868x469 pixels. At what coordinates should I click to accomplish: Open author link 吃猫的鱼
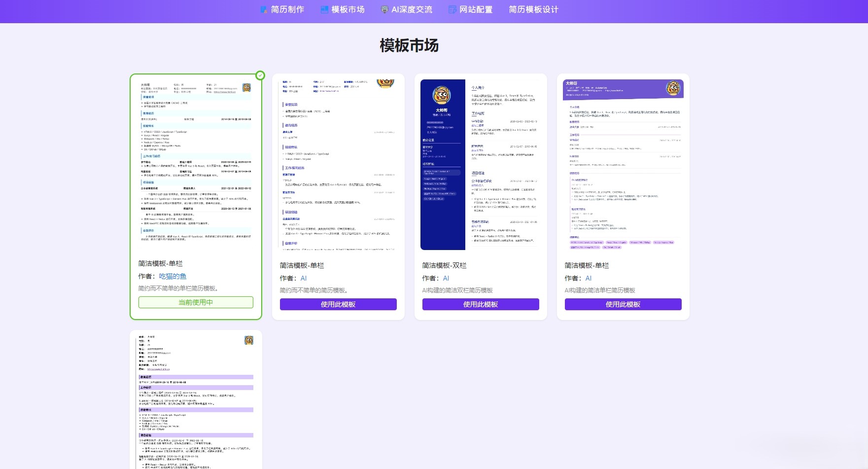(173, 276)
